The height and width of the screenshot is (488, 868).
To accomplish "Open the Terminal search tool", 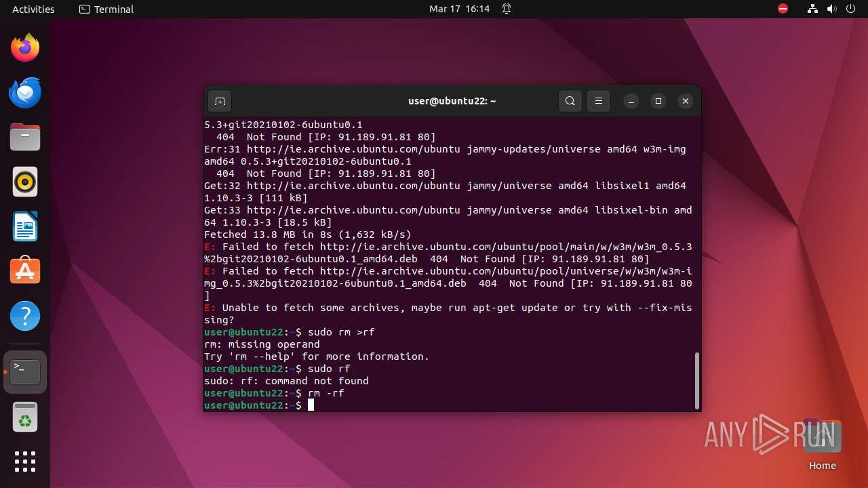I will (x=570, y=101).
